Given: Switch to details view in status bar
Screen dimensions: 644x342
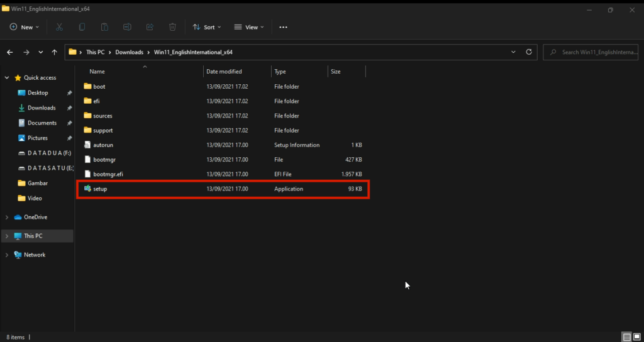Looking at the screenshot, I should click(x=627, y=337).
